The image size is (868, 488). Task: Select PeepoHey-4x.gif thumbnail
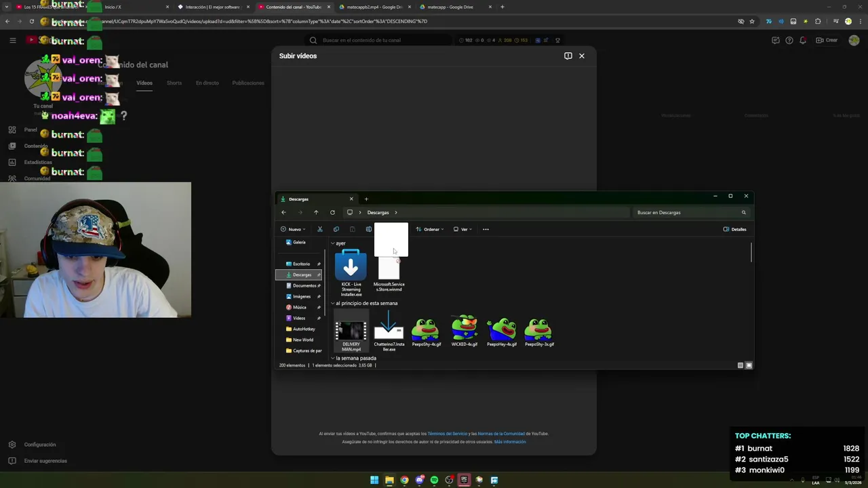click(x=502, y=332)
